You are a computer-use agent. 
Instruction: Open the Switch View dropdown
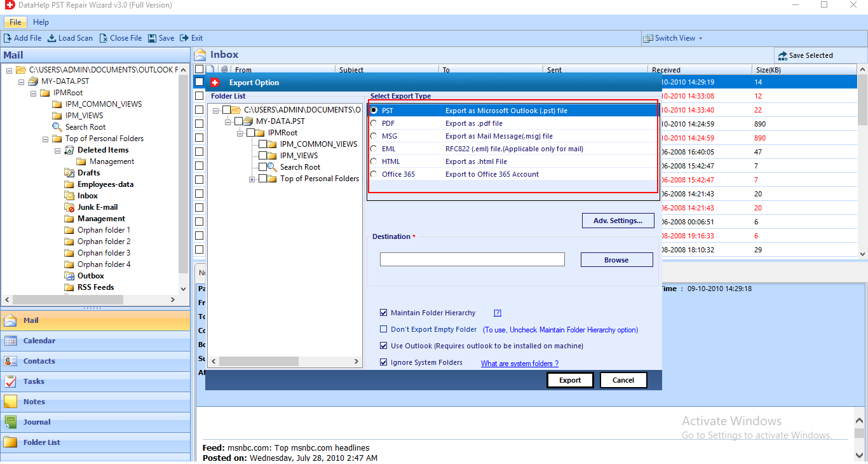(x=672, y=38)
